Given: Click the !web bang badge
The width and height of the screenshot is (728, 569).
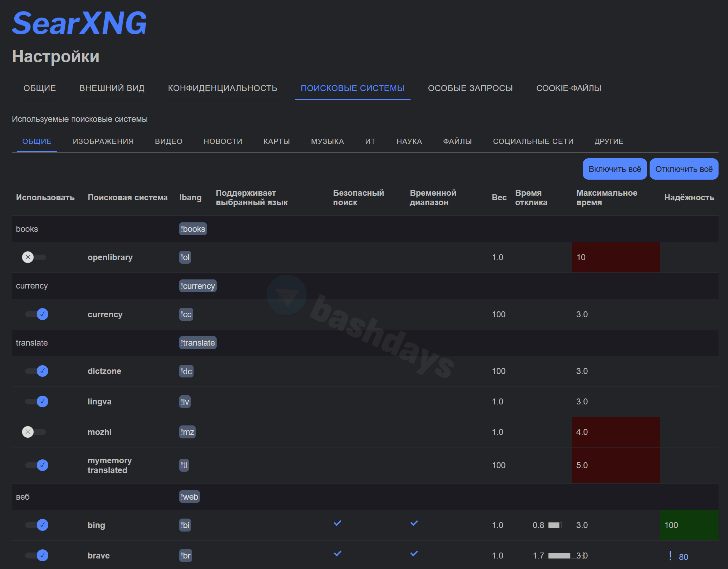Looking at the screenshot, I should pos(189,497).
